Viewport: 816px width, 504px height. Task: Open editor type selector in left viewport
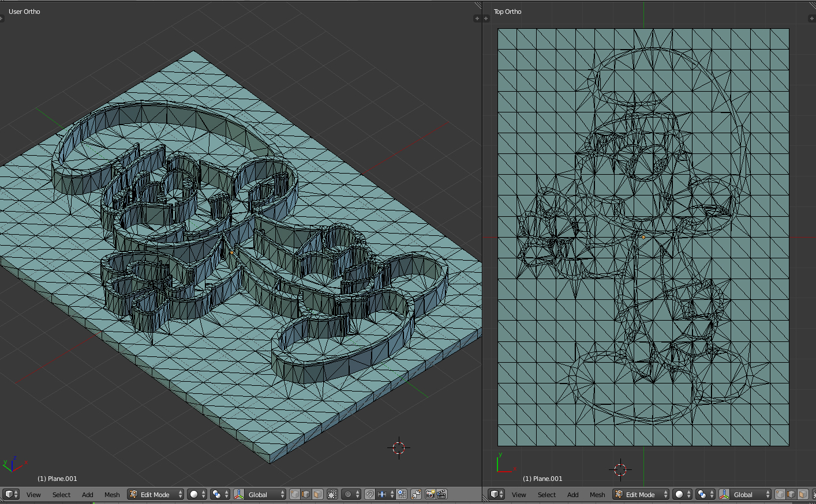[11, 494]
